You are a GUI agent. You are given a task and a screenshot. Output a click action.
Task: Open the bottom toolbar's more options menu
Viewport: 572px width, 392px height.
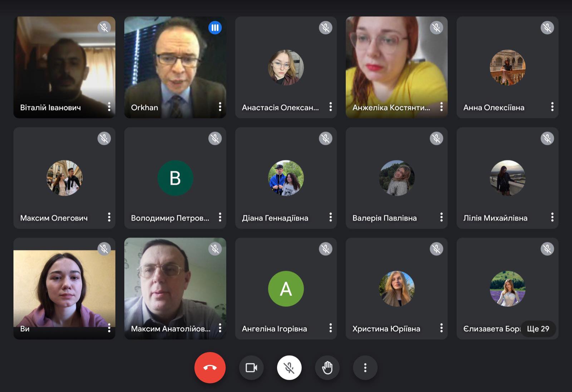365,368
